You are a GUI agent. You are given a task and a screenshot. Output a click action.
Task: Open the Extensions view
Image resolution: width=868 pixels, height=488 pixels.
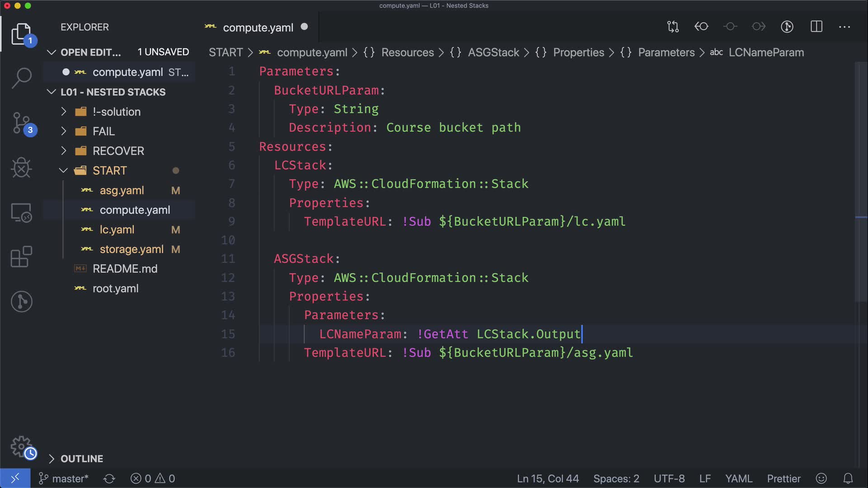[21, 257]
